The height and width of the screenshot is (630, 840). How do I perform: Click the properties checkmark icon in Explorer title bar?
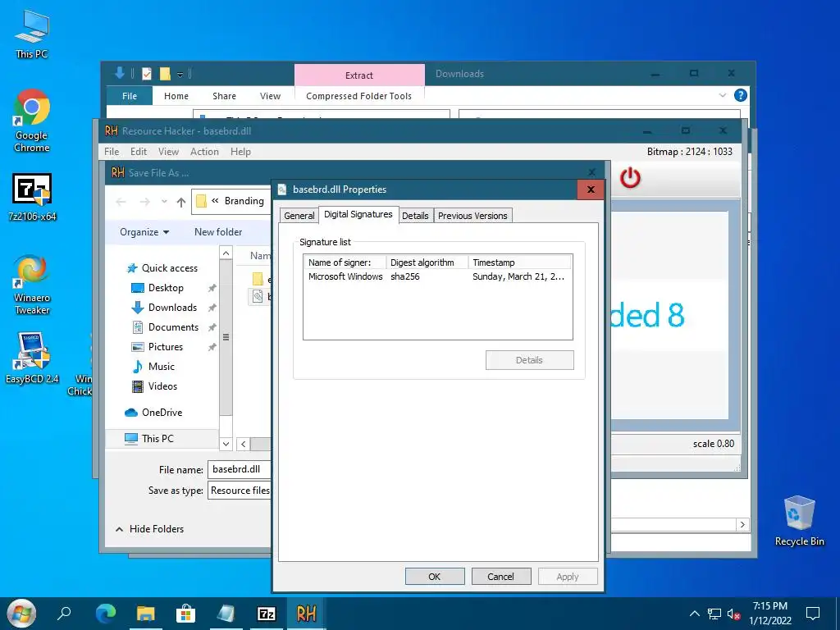coord(147,74)
